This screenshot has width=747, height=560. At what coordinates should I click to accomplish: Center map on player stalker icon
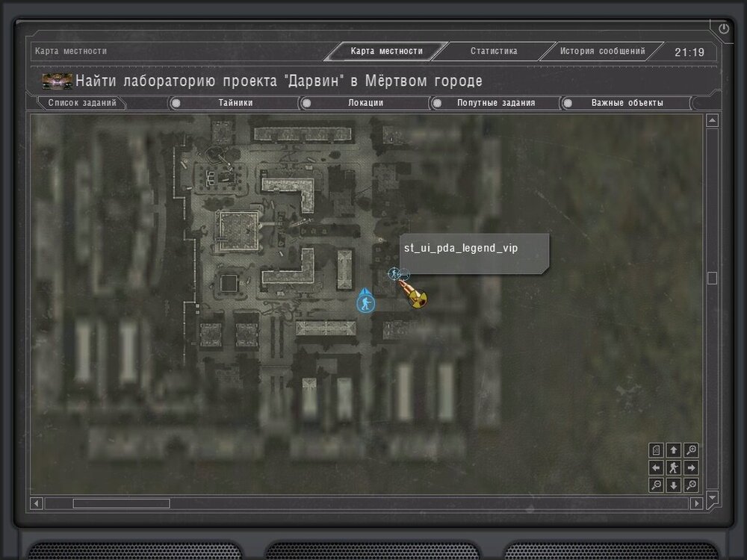[x=674, y=467]
